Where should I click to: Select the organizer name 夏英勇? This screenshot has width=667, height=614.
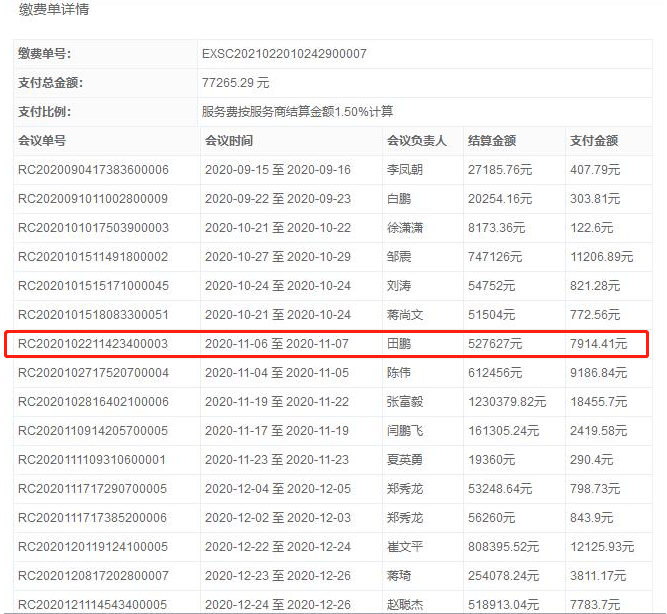tap(405, 460)
